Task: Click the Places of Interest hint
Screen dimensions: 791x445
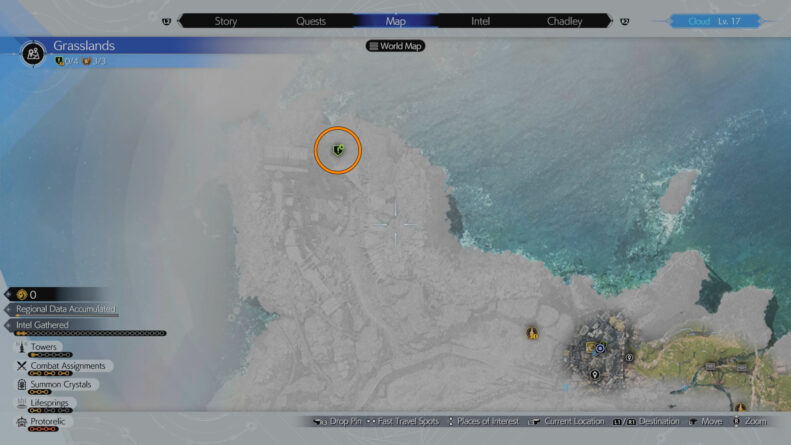Action: pyautogui.click(x=483, y=421)
